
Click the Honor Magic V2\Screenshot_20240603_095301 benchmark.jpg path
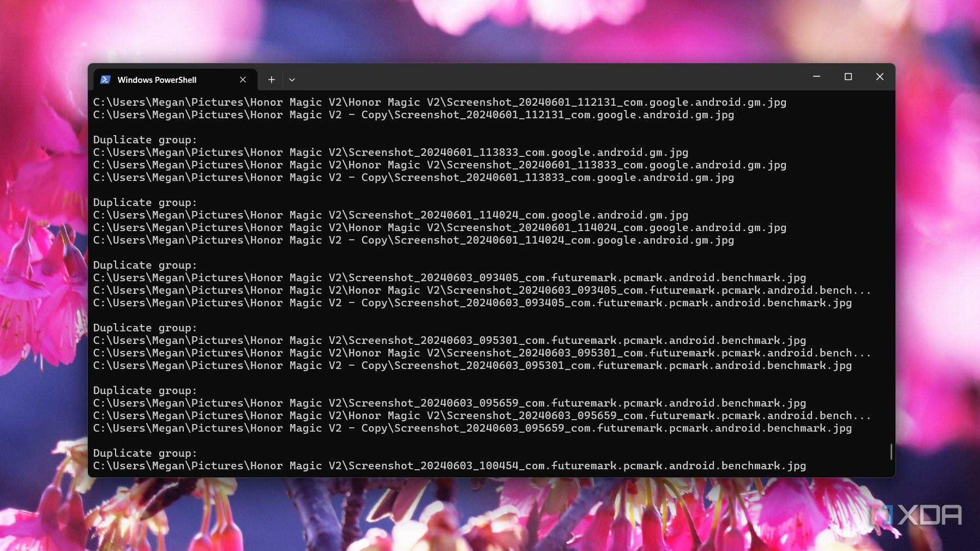(449, 340)
